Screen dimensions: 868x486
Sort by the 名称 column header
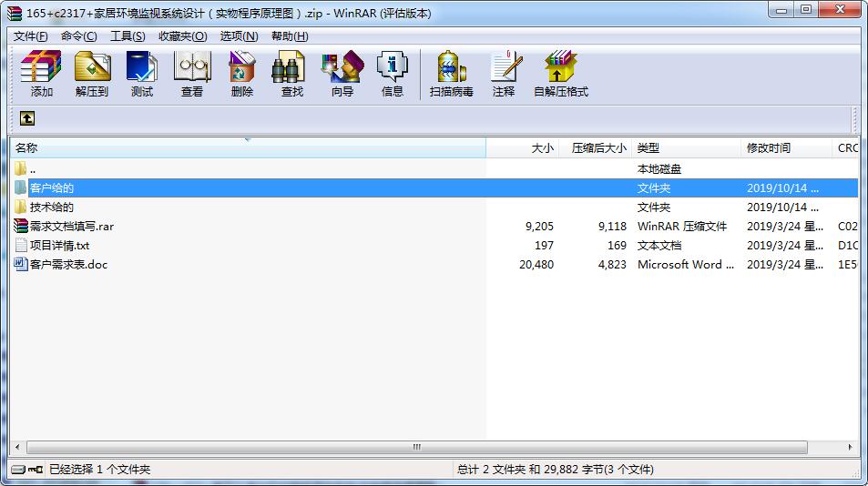248,148
